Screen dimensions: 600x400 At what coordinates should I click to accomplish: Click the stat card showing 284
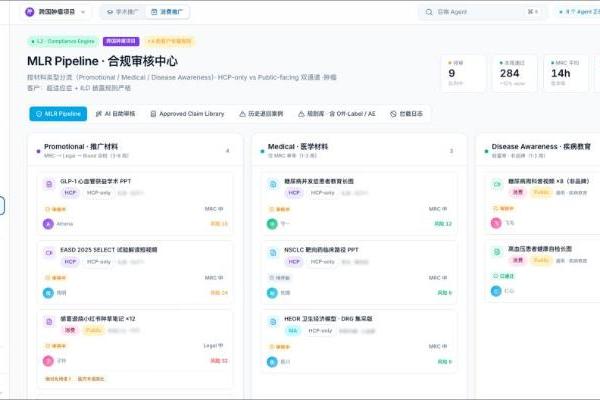[x=515, y=73]
